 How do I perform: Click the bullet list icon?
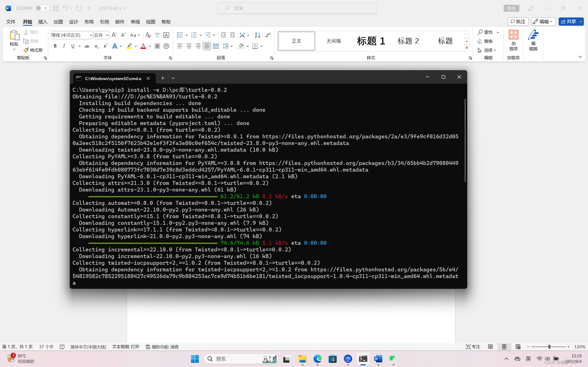180,35
